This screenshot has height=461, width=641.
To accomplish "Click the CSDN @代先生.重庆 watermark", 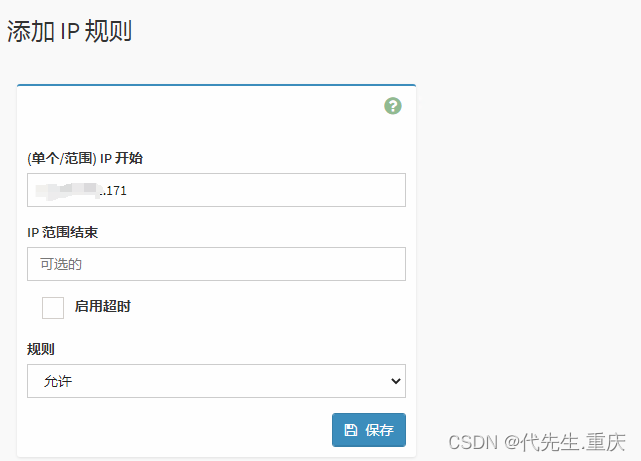I will click(537, 441).
